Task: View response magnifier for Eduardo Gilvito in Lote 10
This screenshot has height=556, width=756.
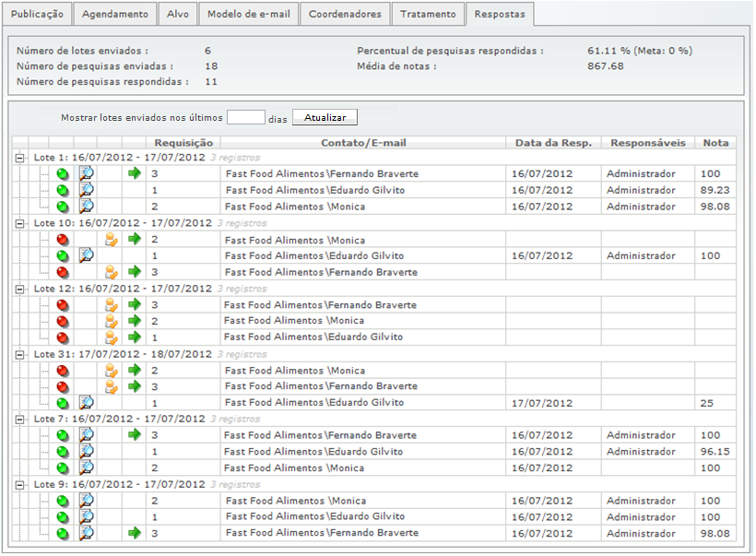Action: pyautogui.click(x=86, y=255)
